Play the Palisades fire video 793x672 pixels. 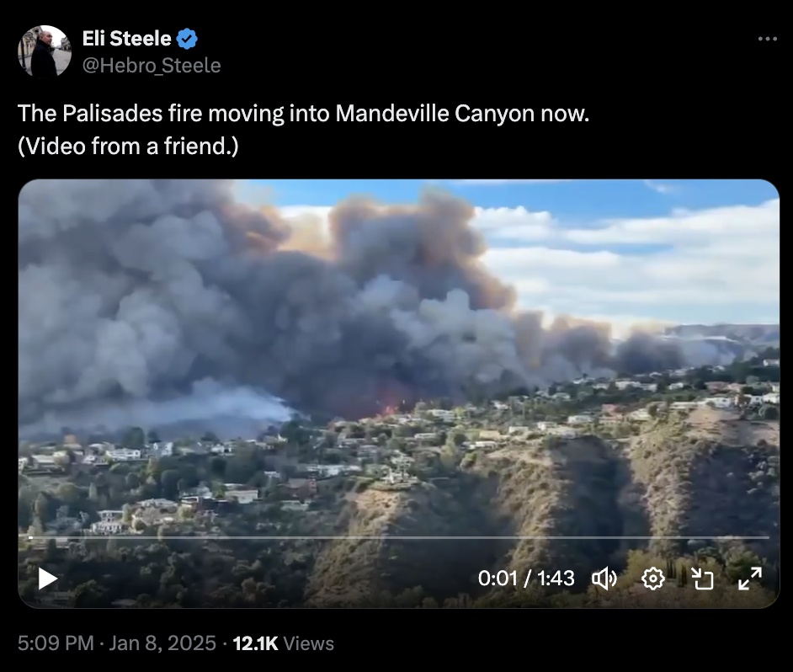tap(48, 579)
